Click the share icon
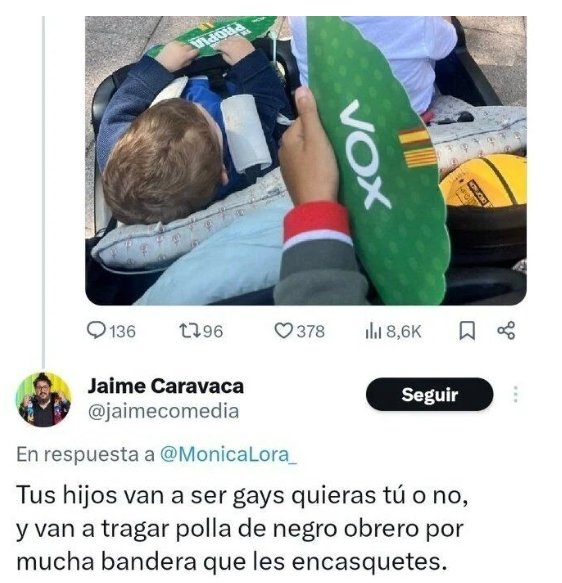The width and height of the screenshot is (562, 583). pyautogui.click(x=506, y=331)
